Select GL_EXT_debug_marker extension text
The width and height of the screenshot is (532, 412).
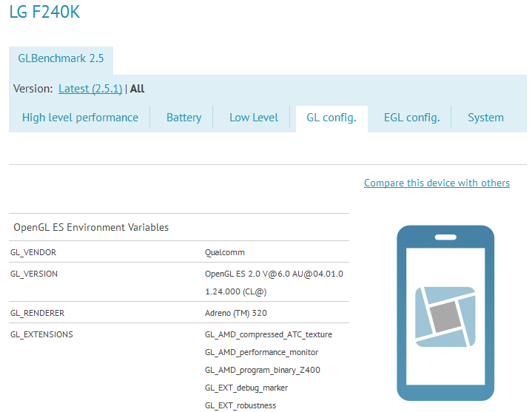(246, 388)
